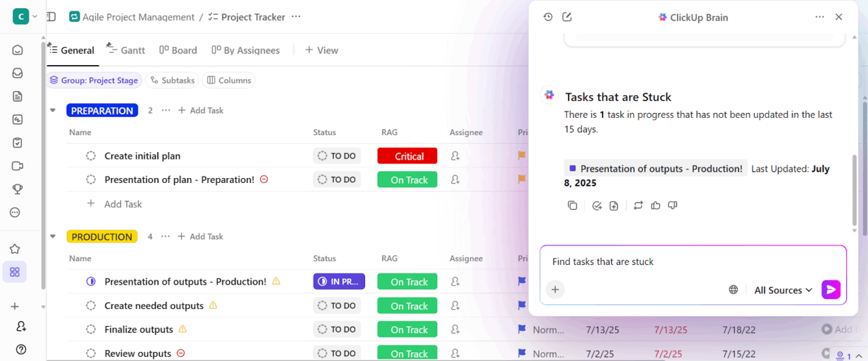Toggle the Subtasks filter
The height and width of the screenshot is (361, 868).
(x=172, y=80)
